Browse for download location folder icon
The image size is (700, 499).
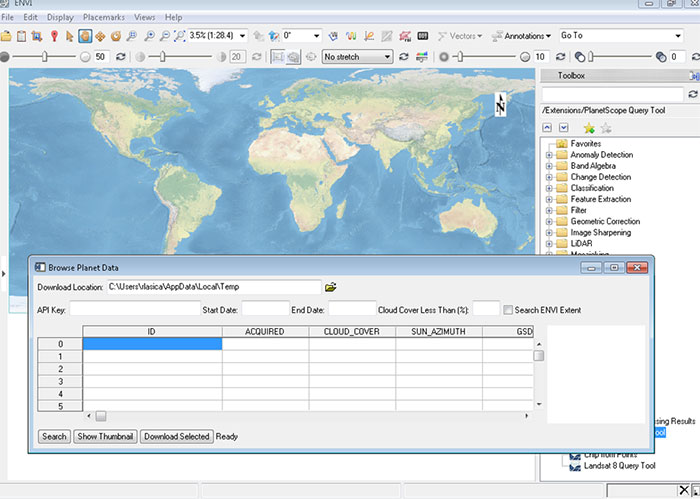point(331,288)
